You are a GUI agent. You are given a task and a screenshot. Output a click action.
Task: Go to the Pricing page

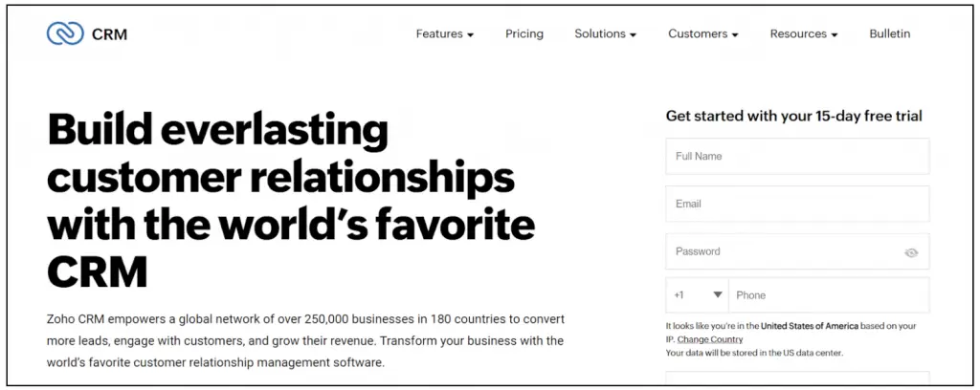[x=524, y=33]
